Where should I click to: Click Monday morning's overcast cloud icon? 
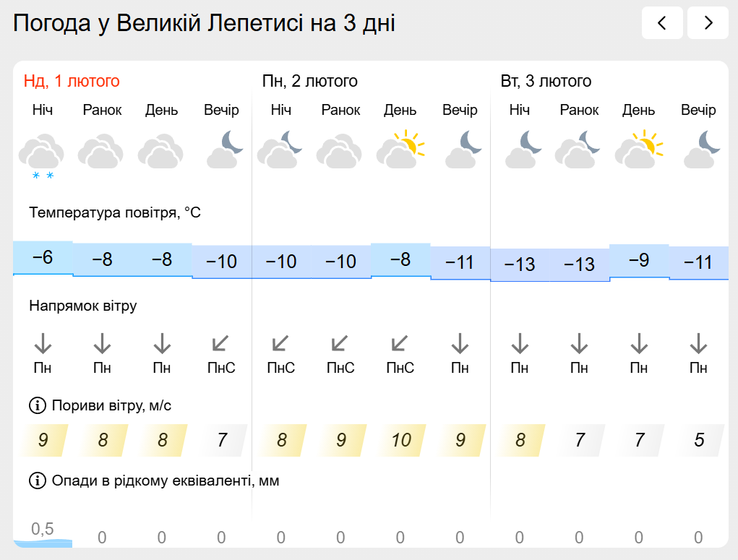(340, 152)
